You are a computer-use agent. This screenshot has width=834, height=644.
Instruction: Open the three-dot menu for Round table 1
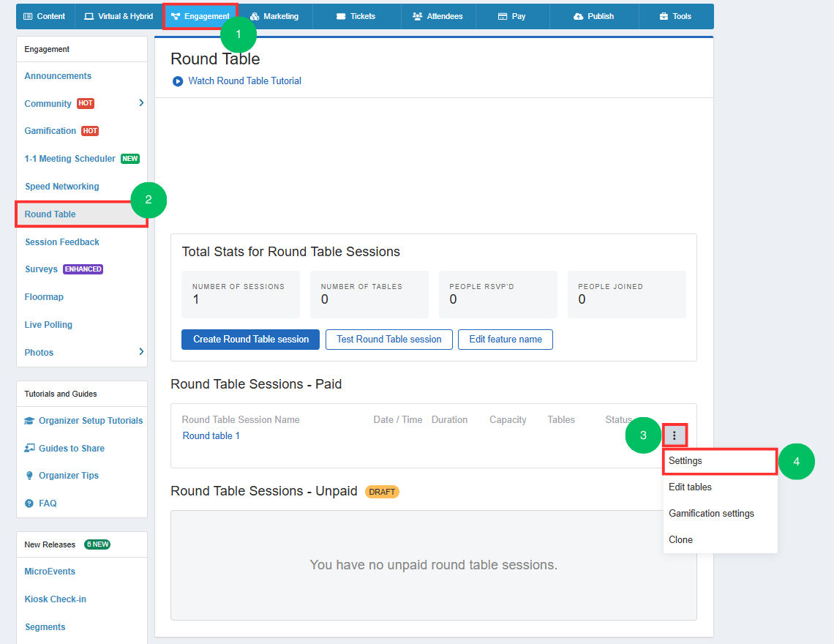click(x=674, y=435)
